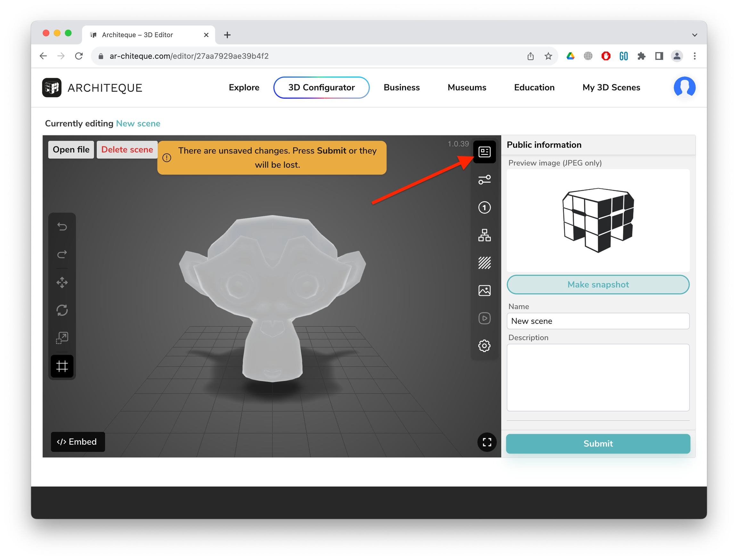The height and width of the screenshot is (560, 738).
Task: Undo the last change
Action: point(62,227)
